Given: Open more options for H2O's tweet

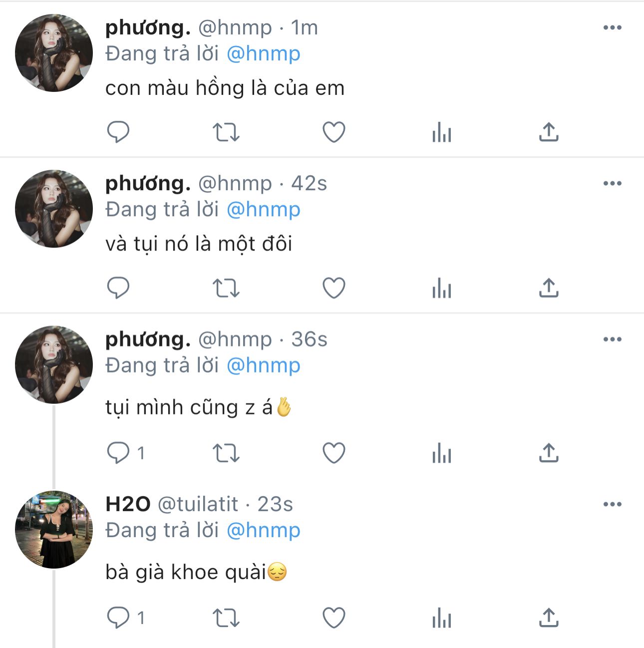Looking at the screenshot, I should (x=612, y=504).
